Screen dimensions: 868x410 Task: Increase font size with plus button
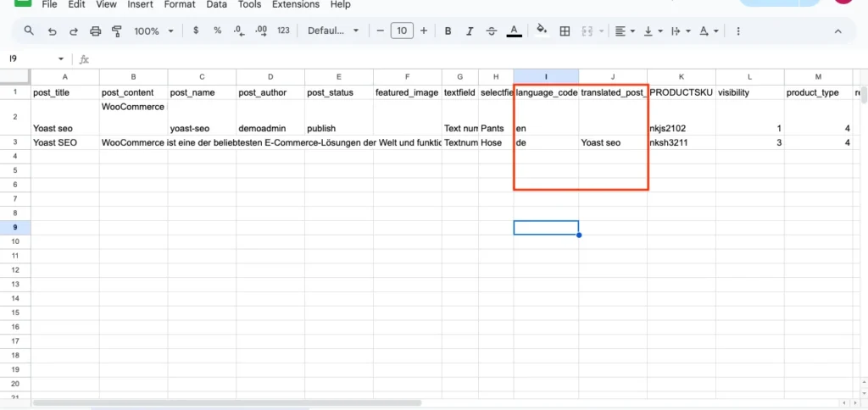[x=424, y=31]
